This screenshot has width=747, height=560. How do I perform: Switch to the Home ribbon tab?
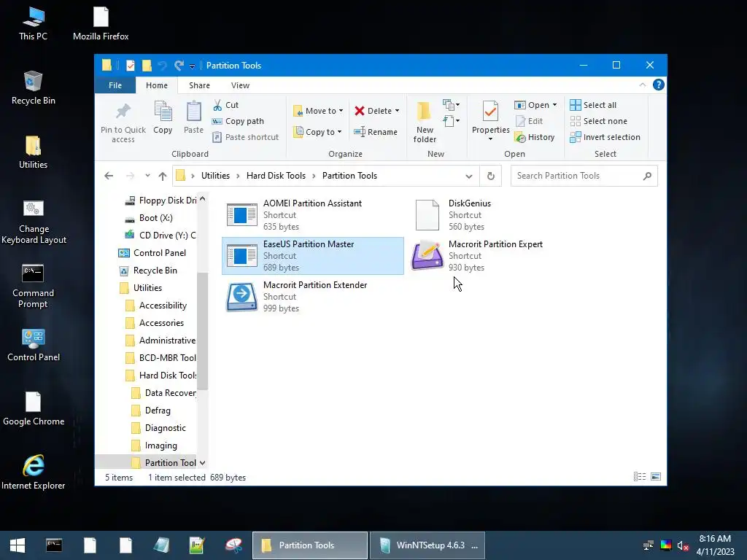click(x=157, y=85)
